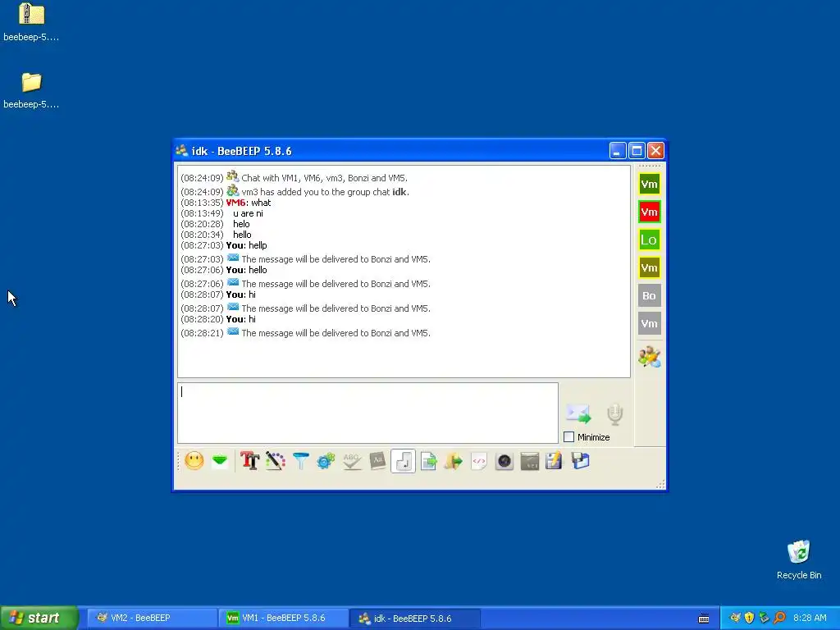Click the edit group members icon
The width and height of the screenshot is (840, 630).
coord(650,357)
